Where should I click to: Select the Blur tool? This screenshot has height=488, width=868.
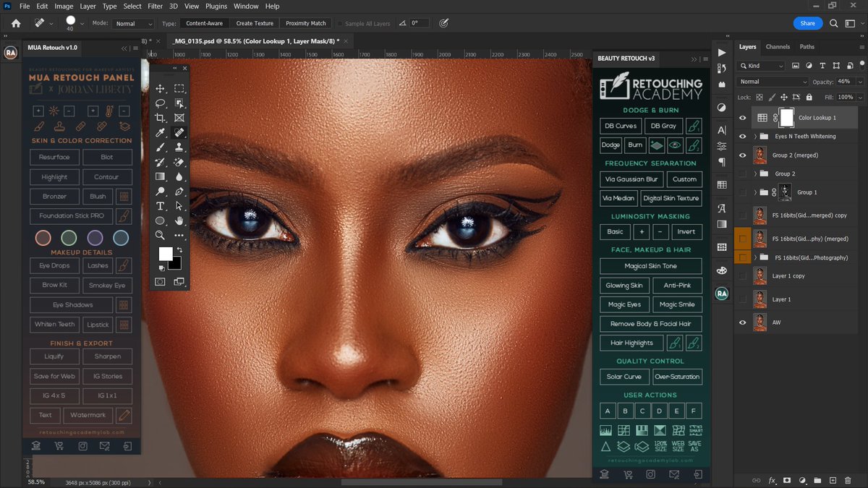pyautogui.click(x=179, y=176)
